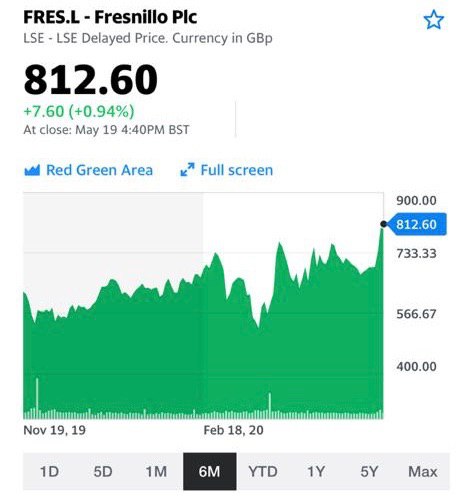Click the Full screen expand arrows icon
The image size is (473, 502).
187,170
